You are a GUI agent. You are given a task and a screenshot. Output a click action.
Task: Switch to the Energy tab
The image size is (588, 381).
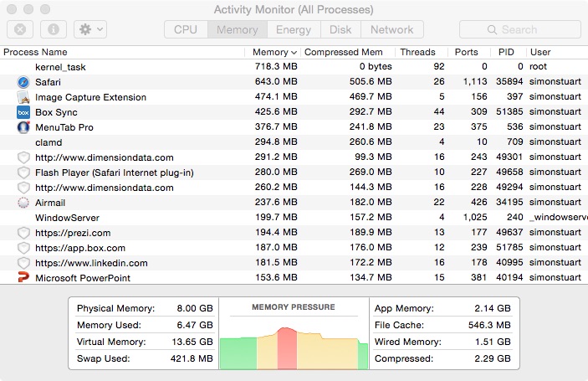[x=294, y=29]
